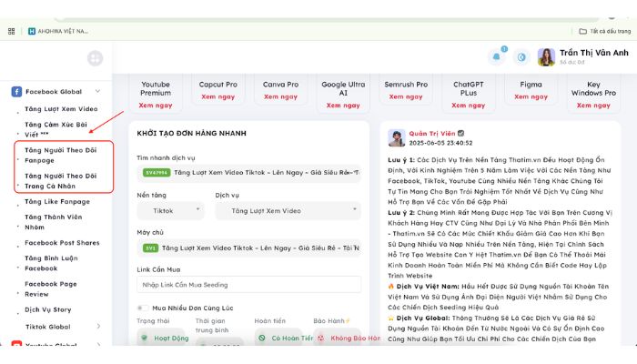Screen dimensions: 637x364
Task: Open Tăng Bình Luận Facebook in the sidebar
Action: point(51,263)
